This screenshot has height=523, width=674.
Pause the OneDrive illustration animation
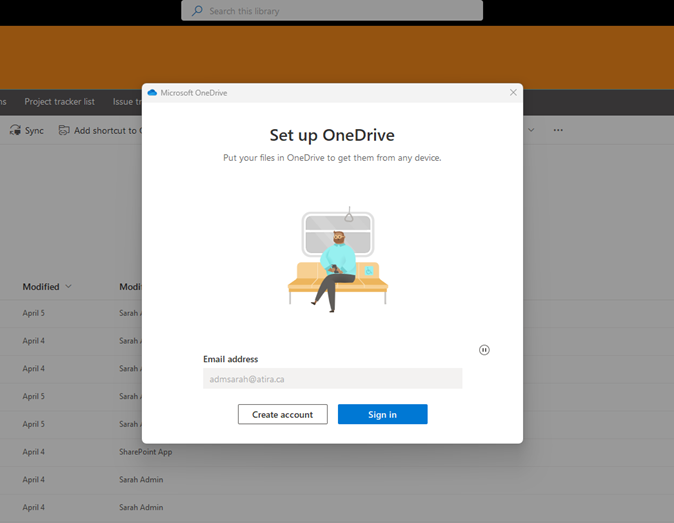pyautogui.click(x=484, y=350)
